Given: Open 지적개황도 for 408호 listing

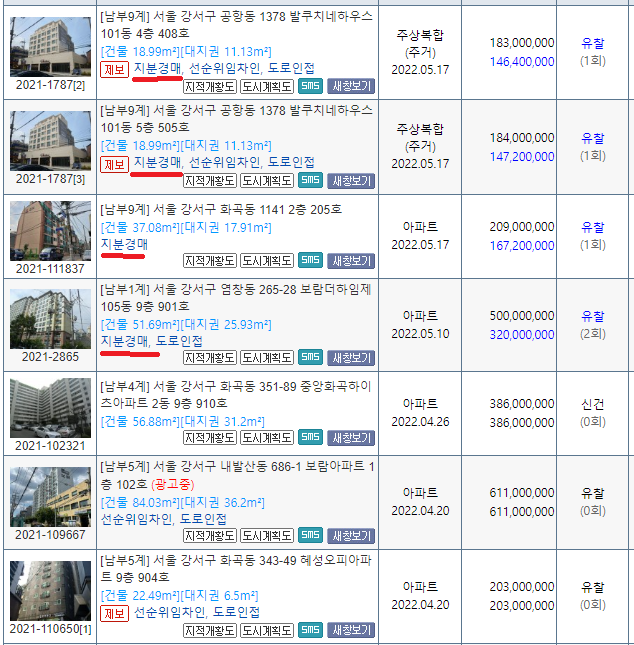Looking at the screenshot, I should pos(210,86).
